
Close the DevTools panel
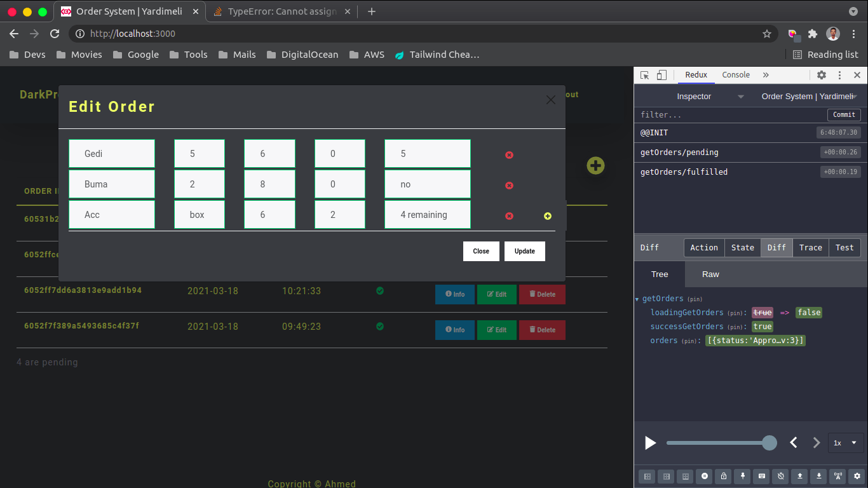pos(857,75)
